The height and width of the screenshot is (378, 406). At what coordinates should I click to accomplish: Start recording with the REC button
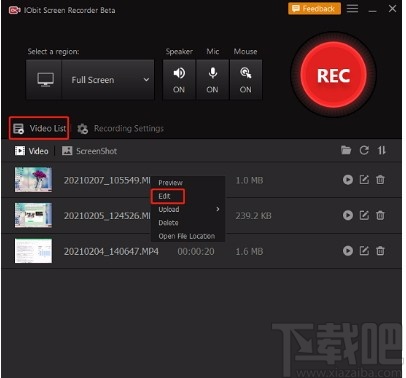click(x=333, y=75)
